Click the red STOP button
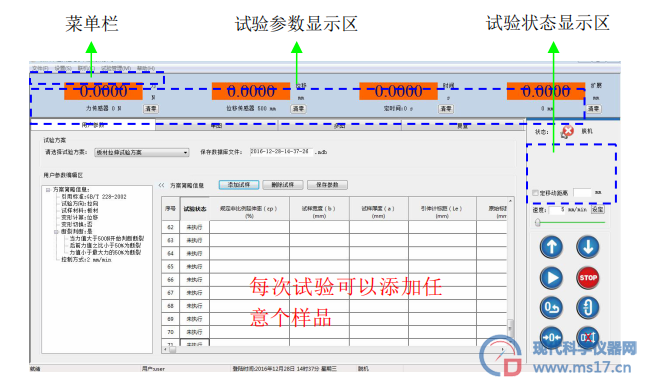The height and width of the screenshot is (387, 649). 588,278
